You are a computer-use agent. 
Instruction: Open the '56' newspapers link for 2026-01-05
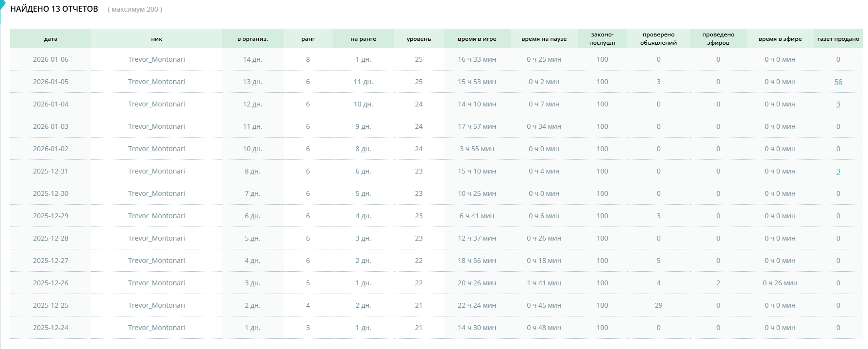point(838,82)
